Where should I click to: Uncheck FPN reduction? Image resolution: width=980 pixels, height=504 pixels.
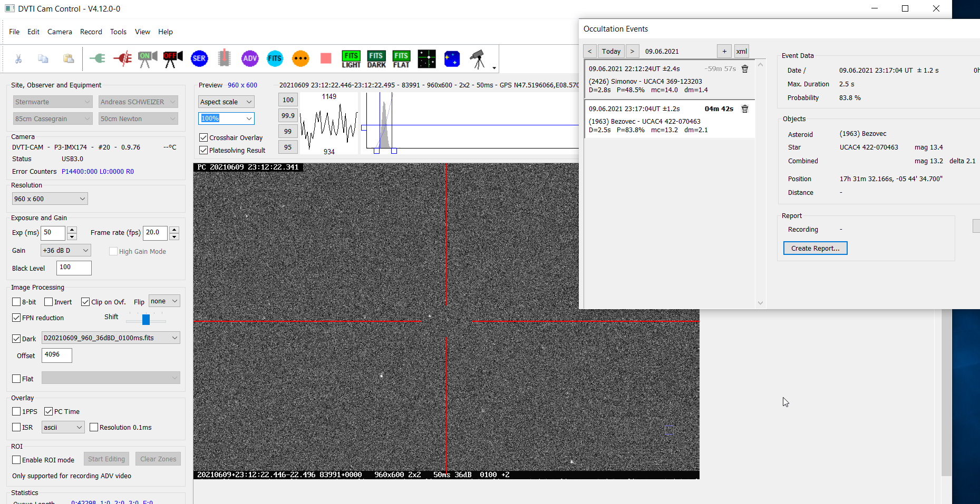(16, 318)
